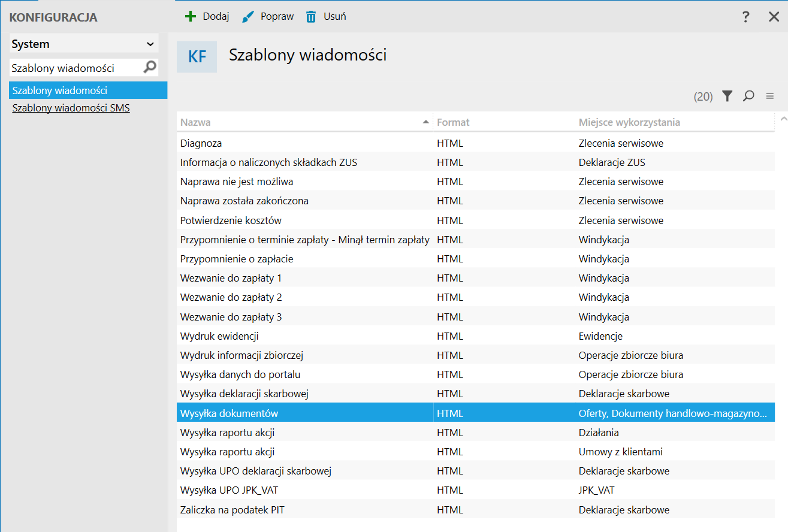
Task: Click the Format column header
Action: pos(453,122)
